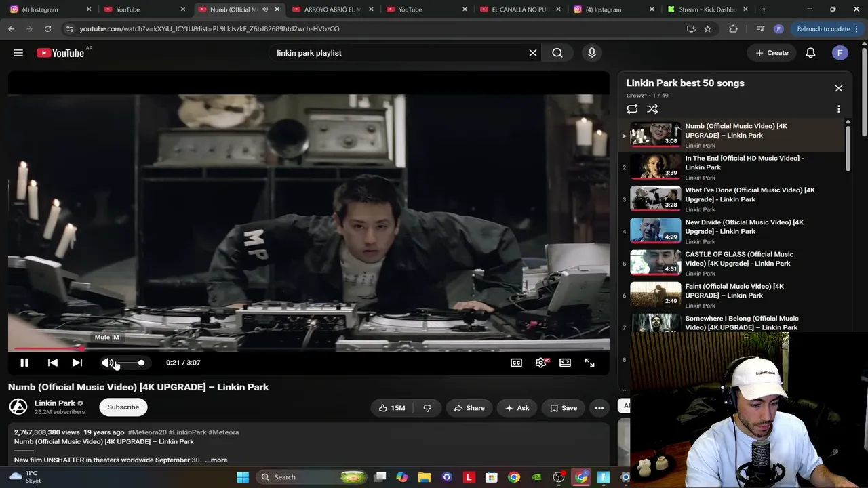Image resolution: width=868 pixels, height=488 pixels.
Task: Select New Divide in the playlist
Action: pos(732,231)
